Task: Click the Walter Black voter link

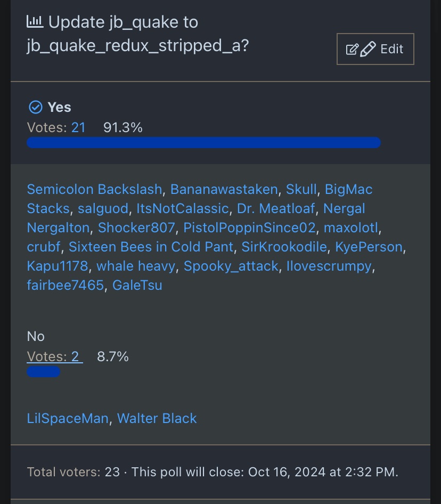Action: pos(157,419)
